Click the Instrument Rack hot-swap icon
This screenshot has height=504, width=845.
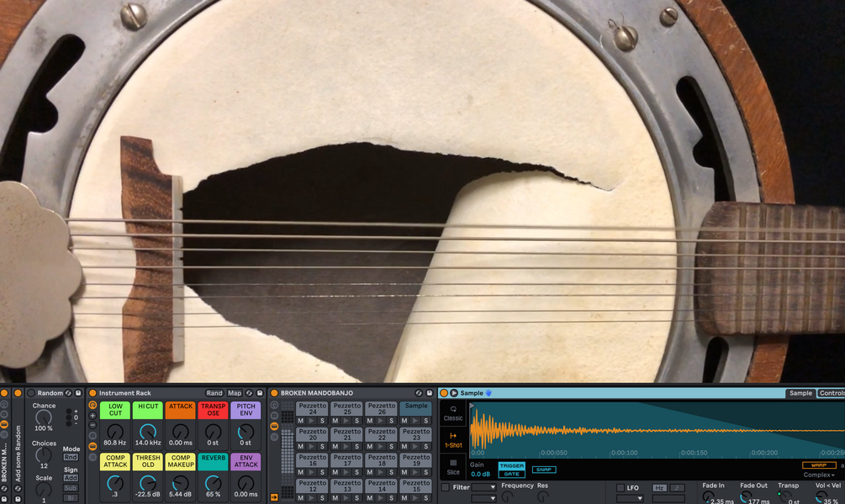(x=250, y=393)
